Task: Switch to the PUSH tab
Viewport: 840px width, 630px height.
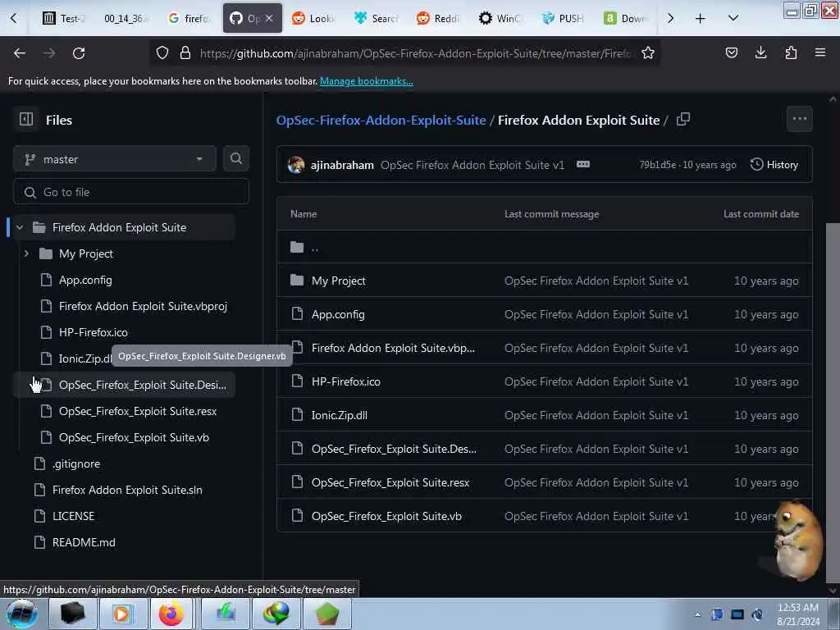Action: (x=564, y=19)
